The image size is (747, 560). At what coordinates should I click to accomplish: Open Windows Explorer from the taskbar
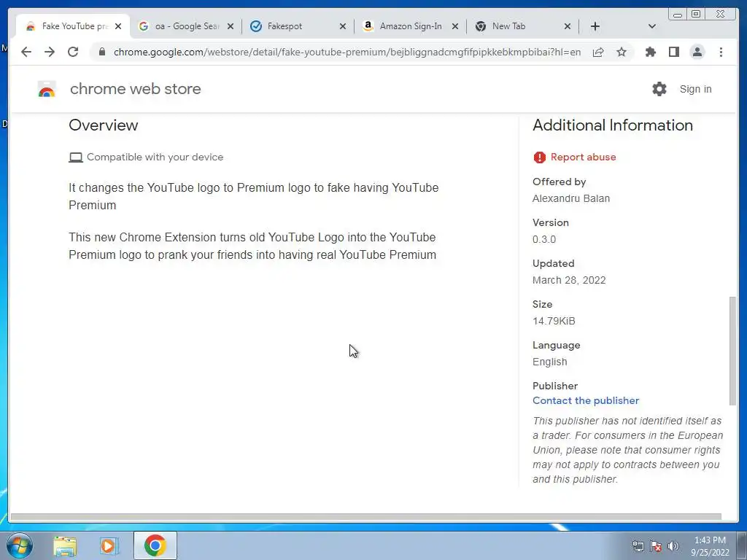pyautogui.click(x=65, y=545)
